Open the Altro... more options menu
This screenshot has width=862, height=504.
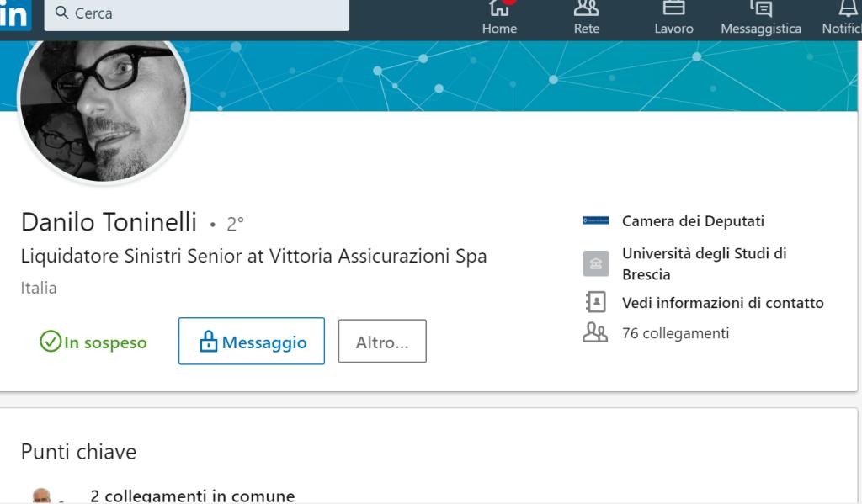click(382, 341)
